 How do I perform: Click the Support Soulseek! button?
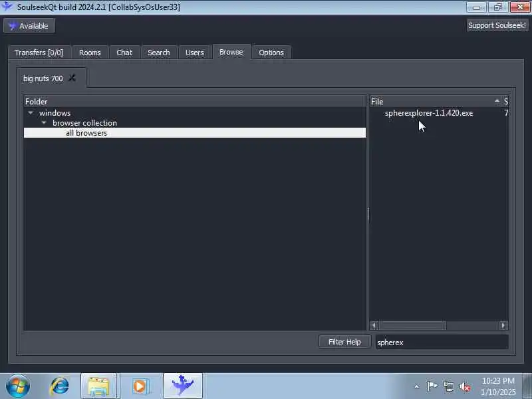(497, 25)
